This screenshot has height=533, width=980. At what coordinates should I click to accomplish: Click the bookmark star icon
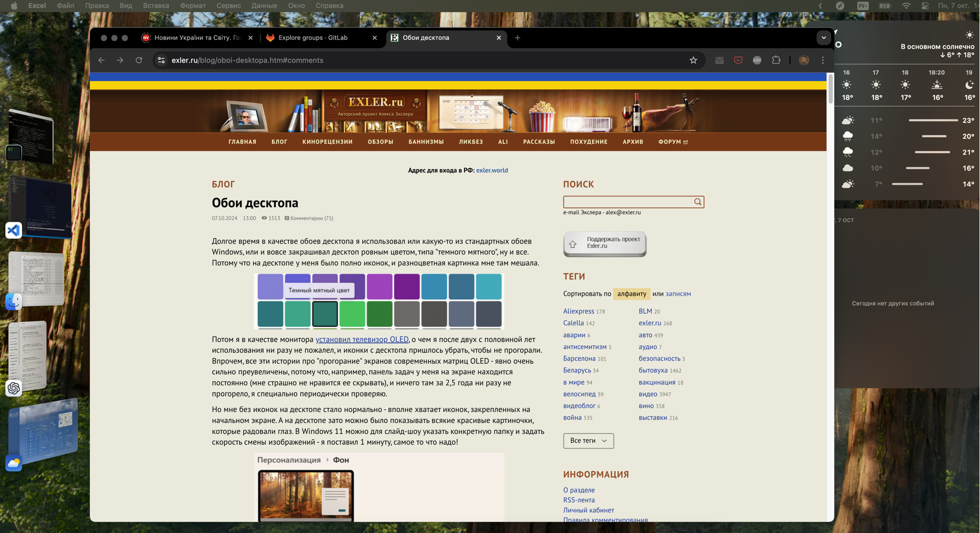[x=693, y=60]
